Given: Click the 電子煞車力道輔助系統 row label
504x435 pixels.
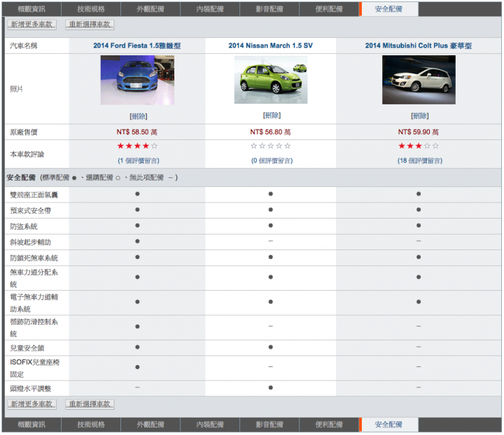Looking at the screenshot, I should [x=34, y=303].
